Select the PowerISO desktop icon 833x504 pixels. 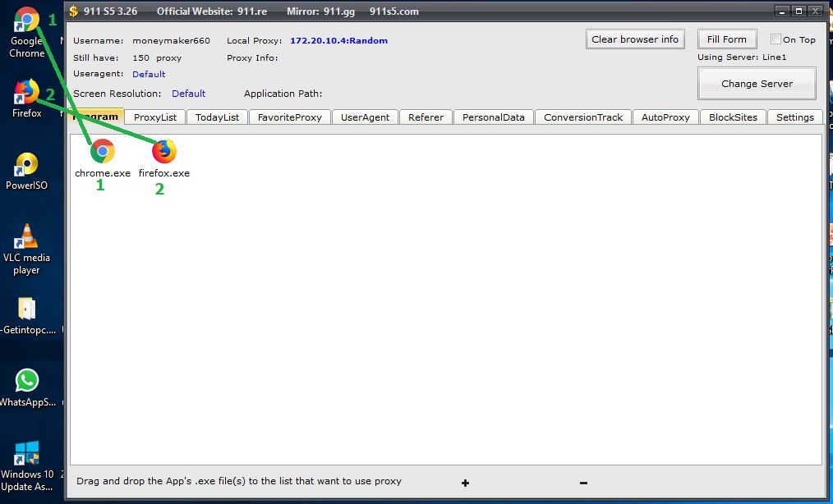[x=26, y=166]
